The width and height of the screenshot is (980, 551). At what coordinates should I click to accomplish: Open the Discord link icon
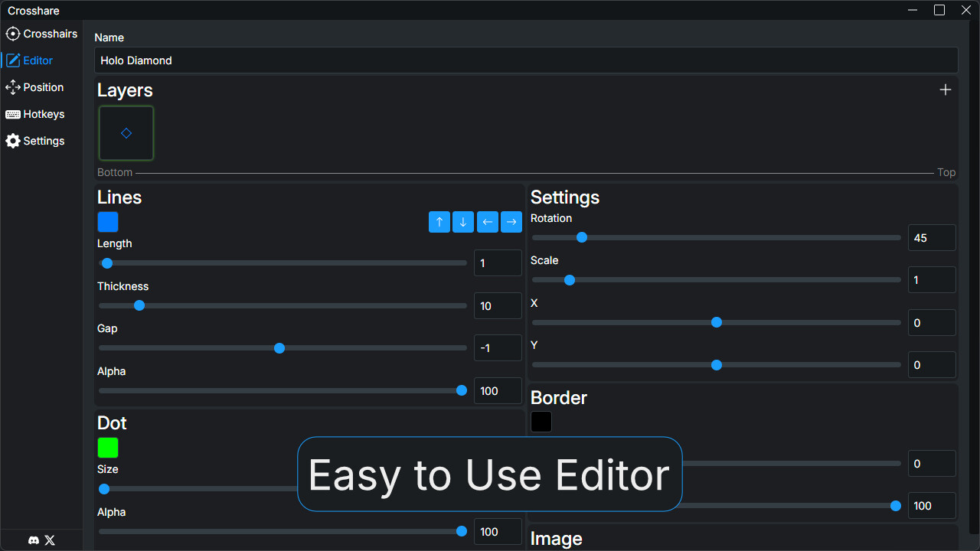click(x=34, y=540)
